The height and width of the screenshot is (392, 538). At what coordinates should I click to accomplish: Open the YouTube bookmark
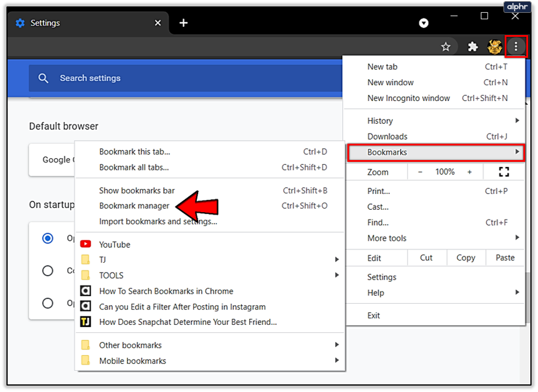(x=115, y=244)
